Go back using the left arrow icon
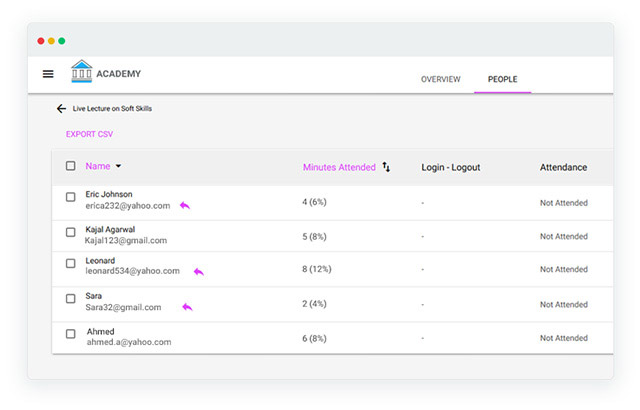This screenshot has height=410, width=640. point(61,109)
